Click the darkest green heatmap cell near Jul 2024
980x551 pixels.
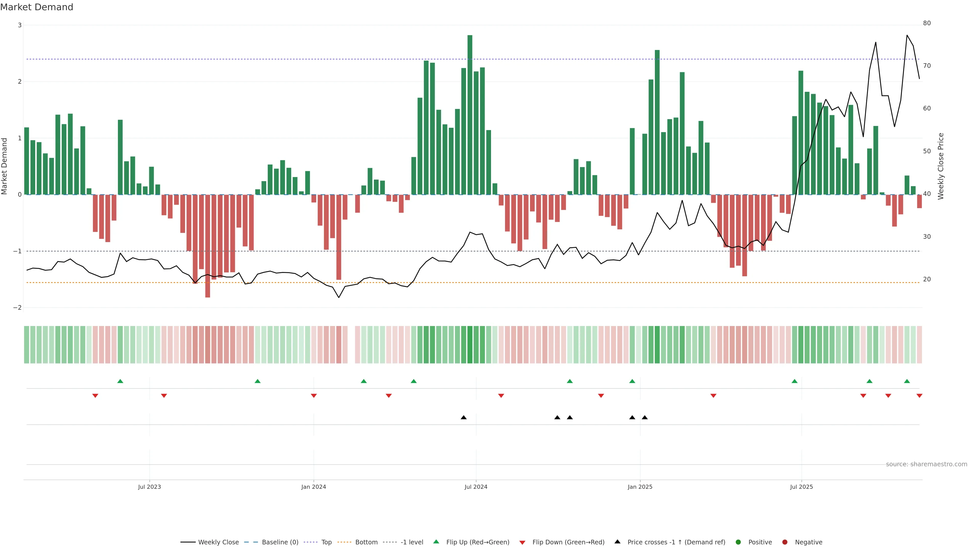click(470, 345)
